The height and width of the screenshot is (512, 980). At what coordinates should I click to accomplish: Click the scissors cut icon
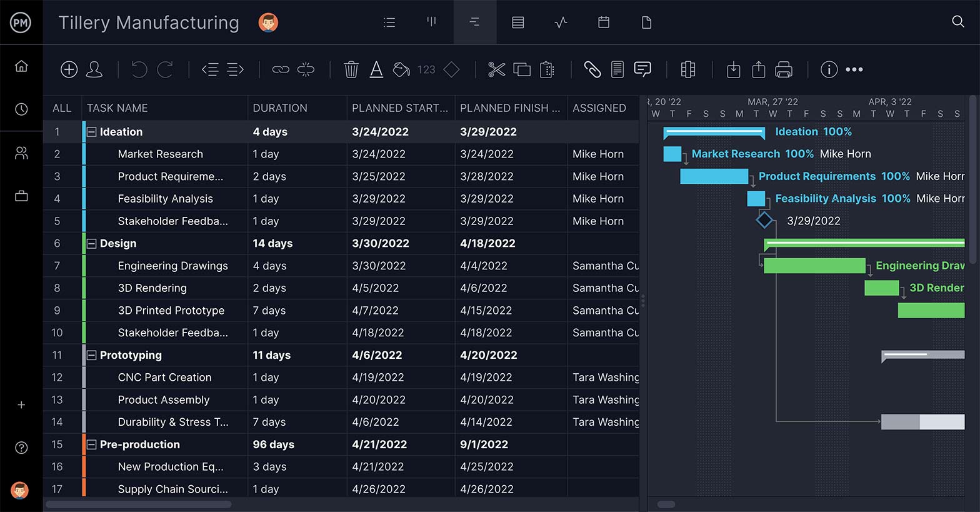496,69
